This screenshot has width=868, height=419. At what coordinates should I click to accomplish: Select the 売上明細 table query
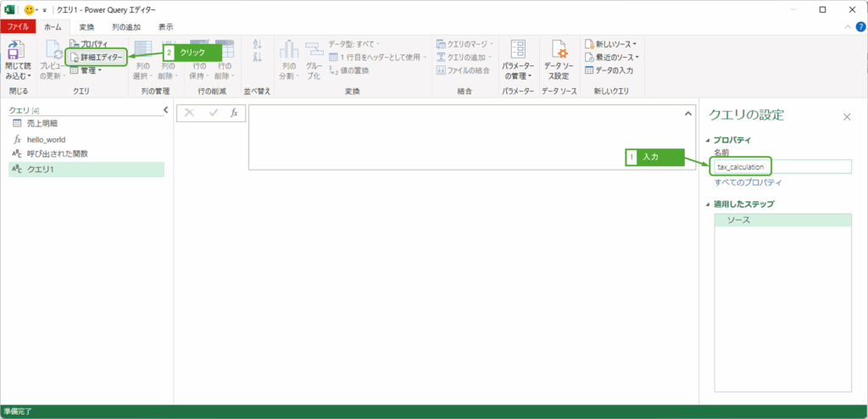[48, 125]
